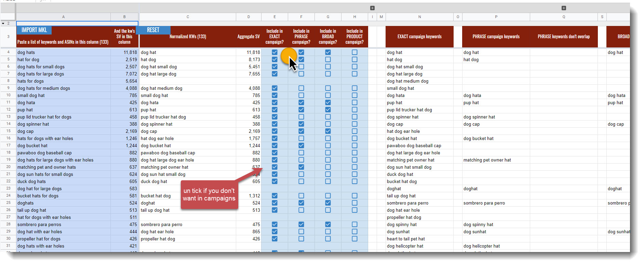Select cell "matching pet and owner hats"
This screenshot has height=266, width=644.
pyautogui.click(x=63, y=167)
